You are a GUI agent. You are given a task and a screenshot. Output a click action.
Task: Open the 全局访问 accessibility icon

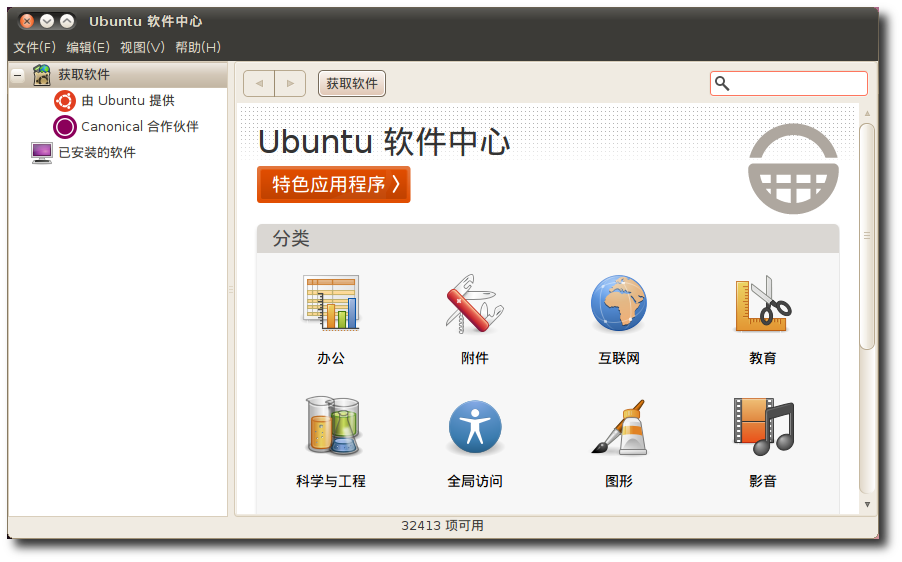point(475,427)
